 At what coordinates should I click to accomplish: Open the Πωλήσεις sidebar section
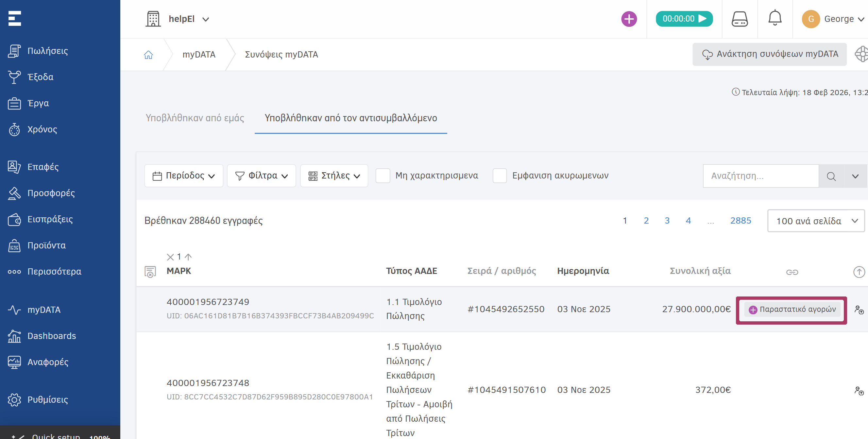point(47,51)
